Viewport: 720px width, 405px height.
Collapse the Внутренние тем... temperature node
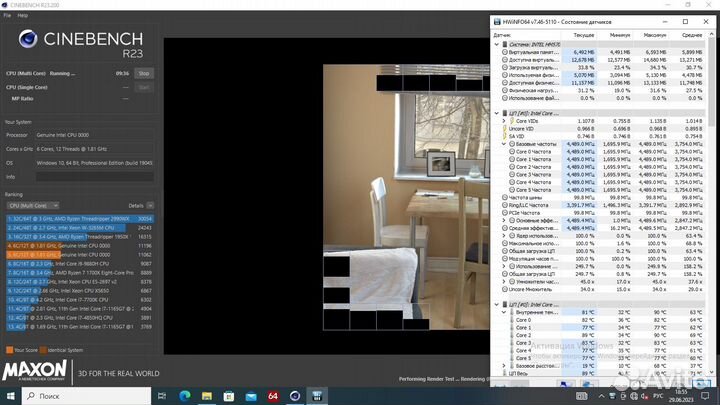coord(504,312)
